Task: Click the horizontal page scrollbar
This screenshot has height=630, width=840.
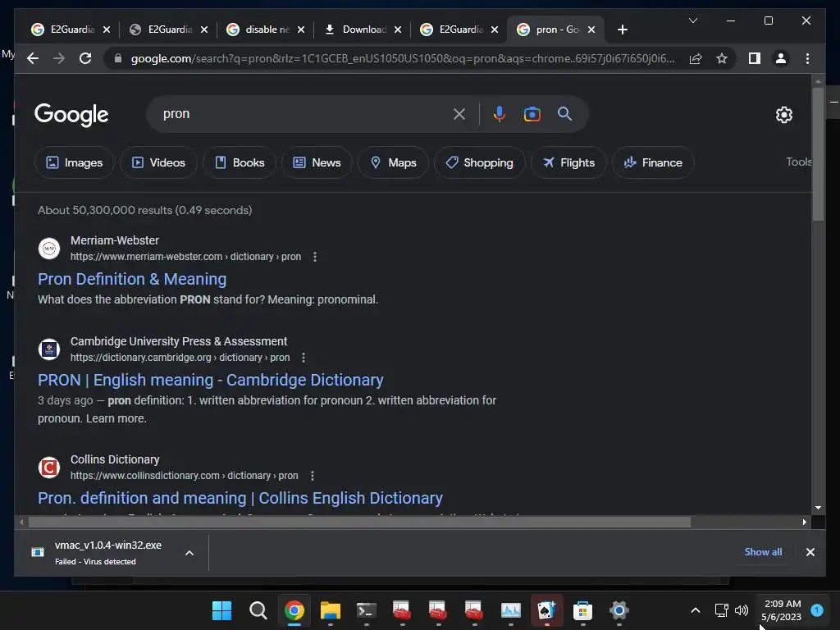Action: pos(359,522)
